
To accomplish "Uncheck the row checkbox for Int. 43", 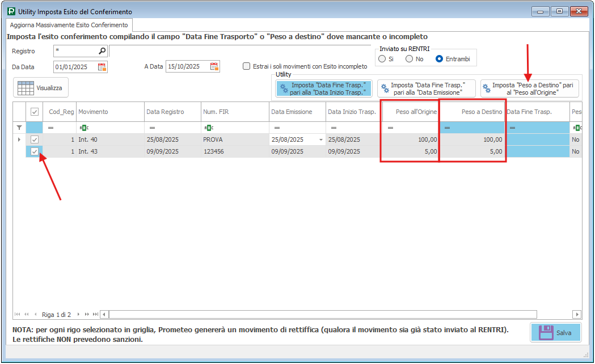I will [x=35, y=151].
